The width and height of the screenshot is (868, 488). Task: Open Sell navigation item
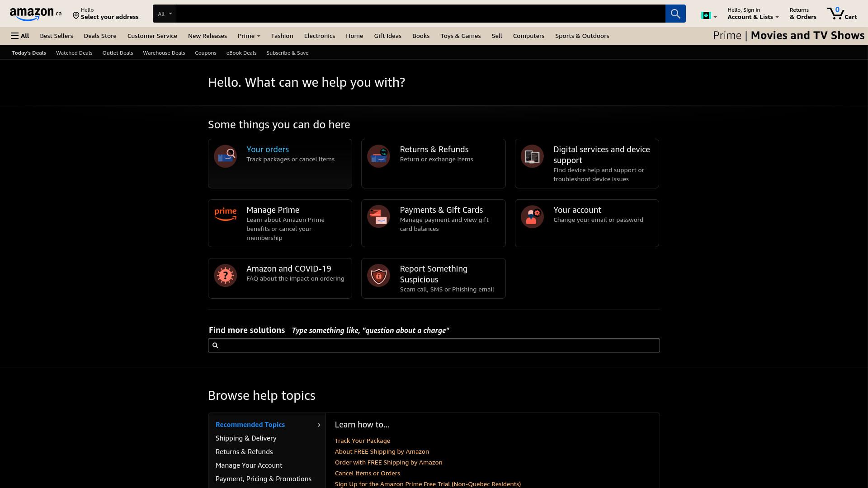click(x=497, y=36)
